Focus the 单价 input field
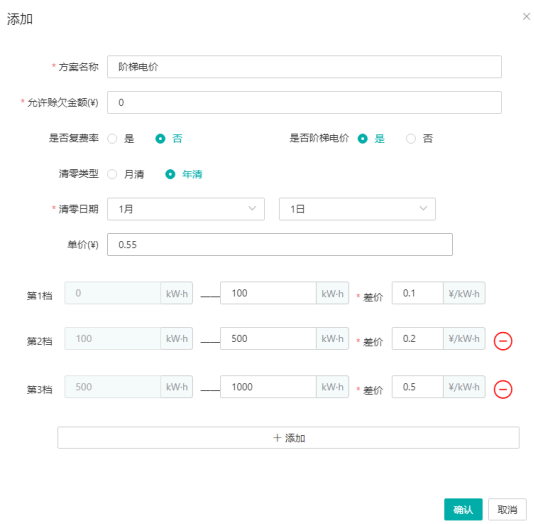 [280, 244]
